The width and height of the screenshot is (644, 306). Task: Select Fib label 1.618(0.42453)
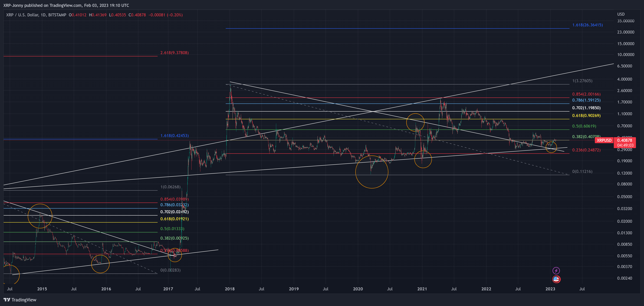(x=175, y=136)
